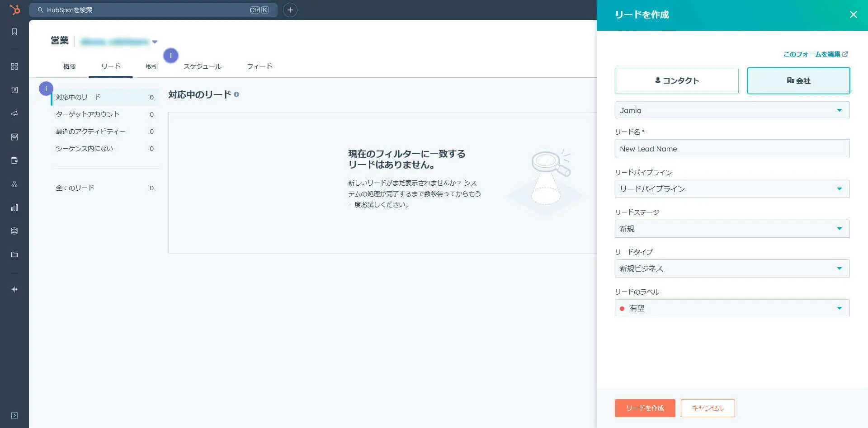
Task: Open the data management database icon
Action: 14,231
